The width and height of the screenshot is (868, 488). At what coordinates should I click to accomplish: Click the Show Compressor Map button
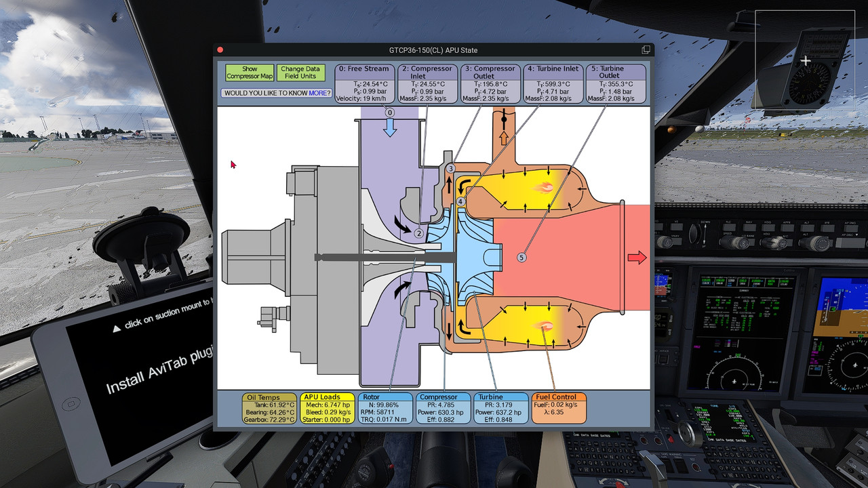[250, 73]
